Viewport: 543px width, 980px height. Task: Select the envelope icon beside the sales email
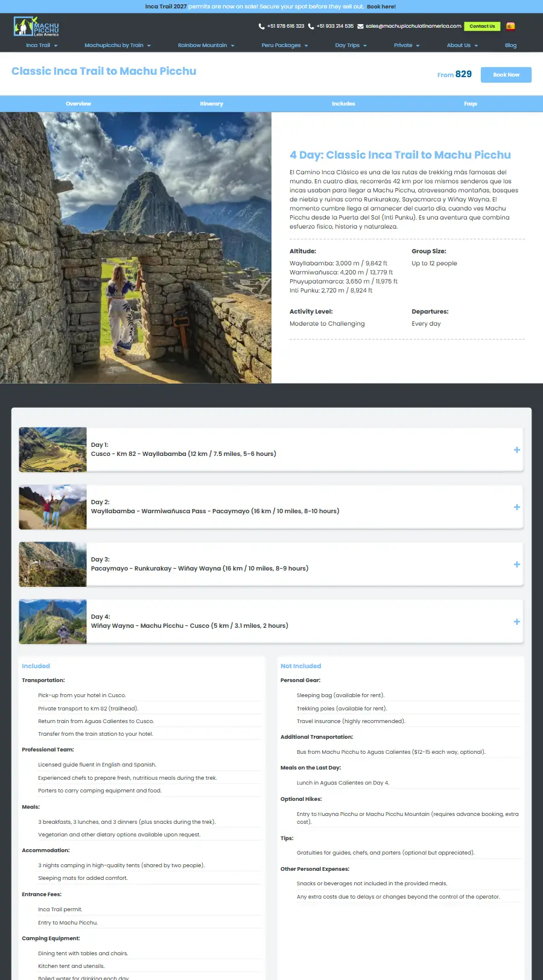360,27
